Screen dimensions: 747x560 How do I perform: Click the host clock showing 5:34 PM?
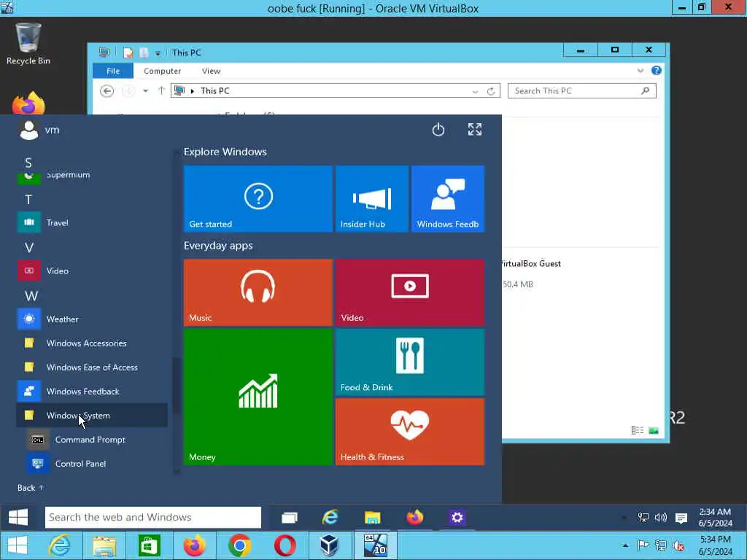click(x=715, y=545)
